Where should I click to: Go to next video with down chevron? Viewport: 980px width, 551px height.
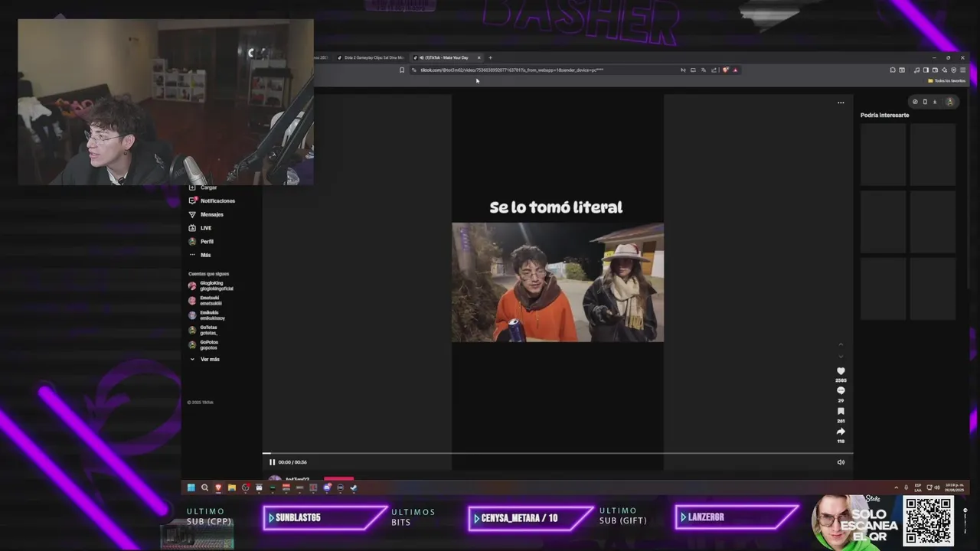(841, 356)
